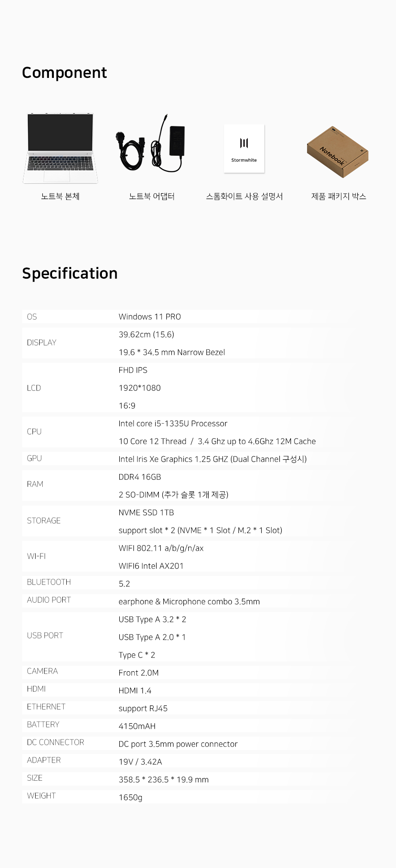Click the laptop product image

(x=60, y=148)
